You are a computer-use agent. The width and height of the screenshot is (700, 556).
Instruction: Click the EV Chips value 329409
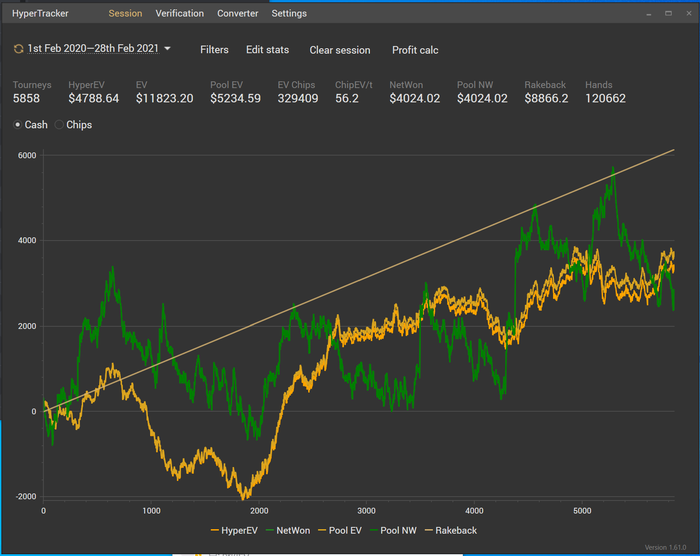point(298,98)
